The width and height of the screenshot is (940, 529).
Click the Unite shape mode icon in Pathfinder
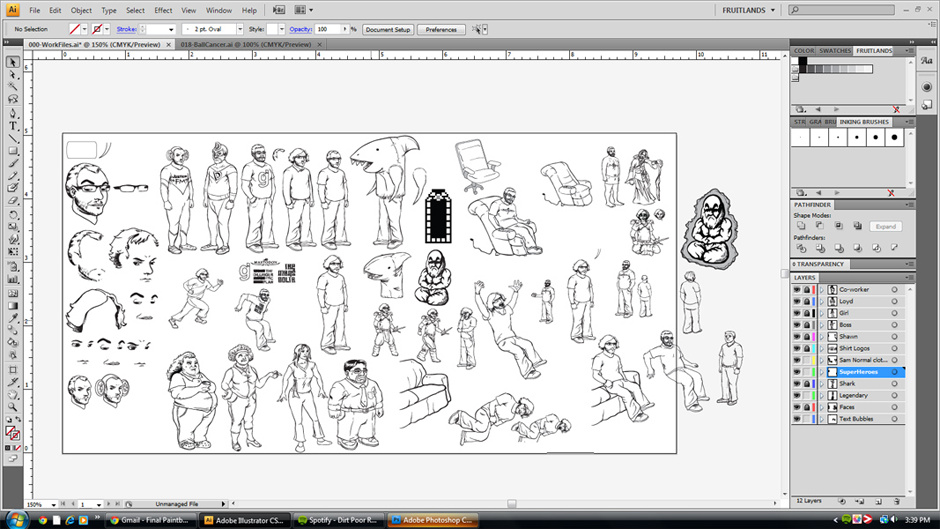click(801, 226)
